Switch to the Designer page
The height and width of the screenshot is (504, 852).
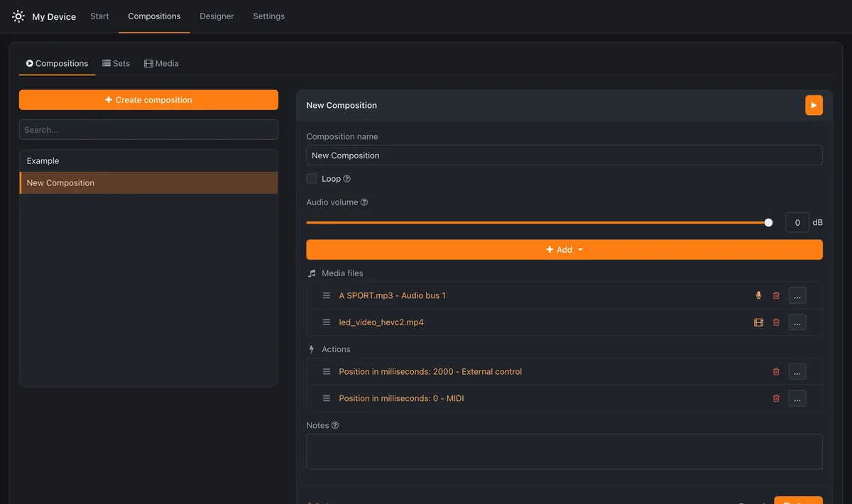pos(217,16)
